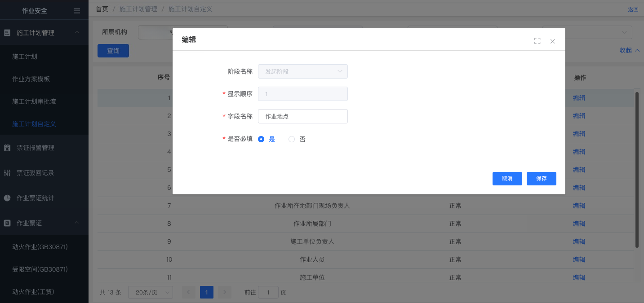Collapse the 作业票证 menu group
This screenshot has height=303, width=644.
click(x=77, y=223)
